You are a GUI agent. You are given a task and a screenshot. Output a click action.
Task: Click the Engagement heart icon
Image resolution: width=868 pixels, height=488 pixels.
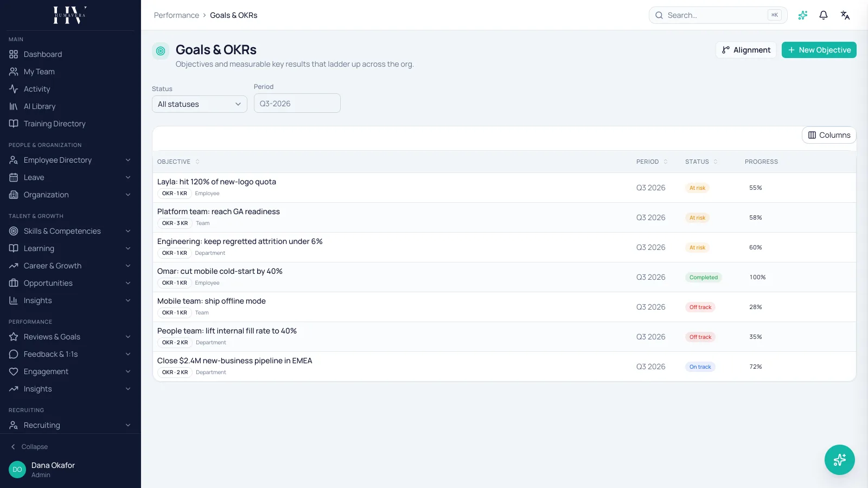point(14,371)
